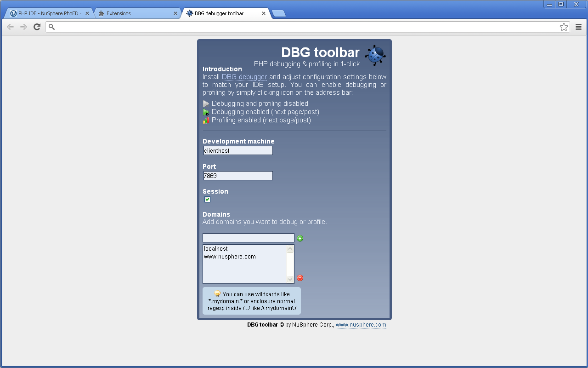
Task: Visit www.nusphere.com from the footer link
Action: tap(361, 325)
